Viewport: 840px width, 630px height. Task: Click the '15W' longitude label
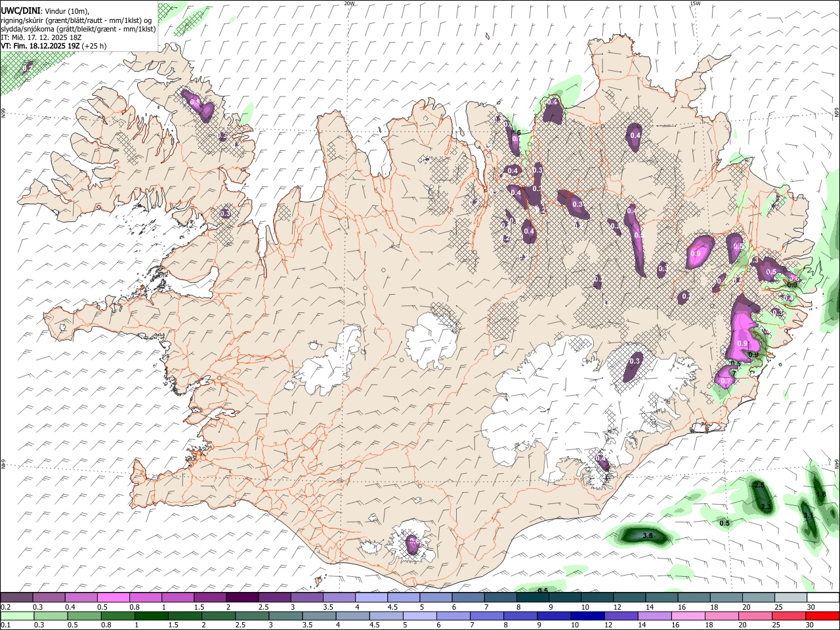(695, 3)
